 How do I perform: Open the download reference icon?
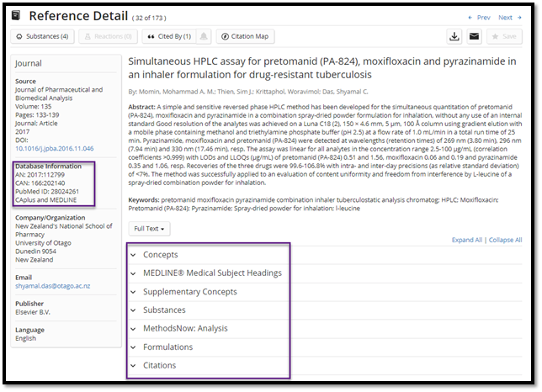click(454, 36)
